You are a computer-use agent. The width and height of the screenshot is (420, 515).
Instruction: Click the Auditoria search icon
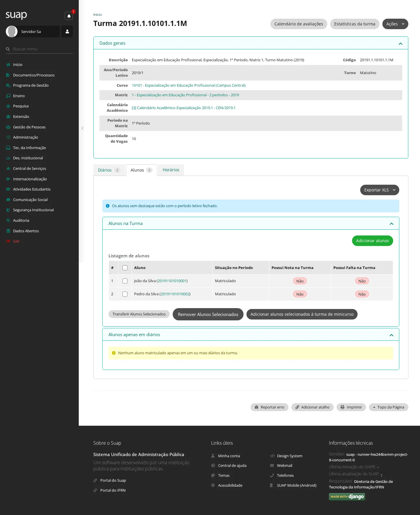click(x=8, y=220)
